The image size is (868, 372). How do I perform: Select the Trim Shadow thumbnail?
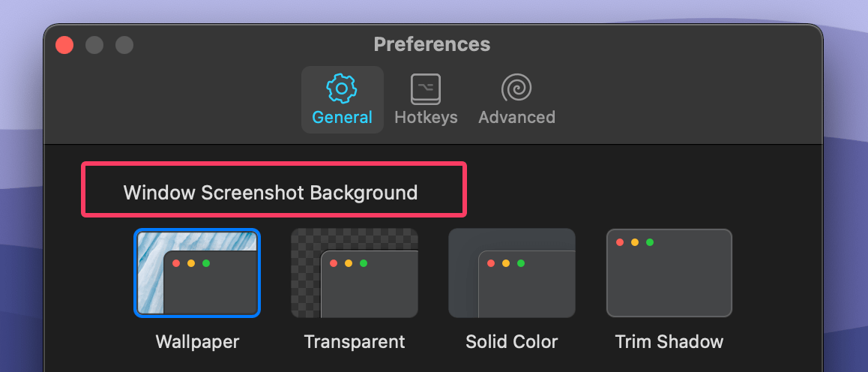669,273
